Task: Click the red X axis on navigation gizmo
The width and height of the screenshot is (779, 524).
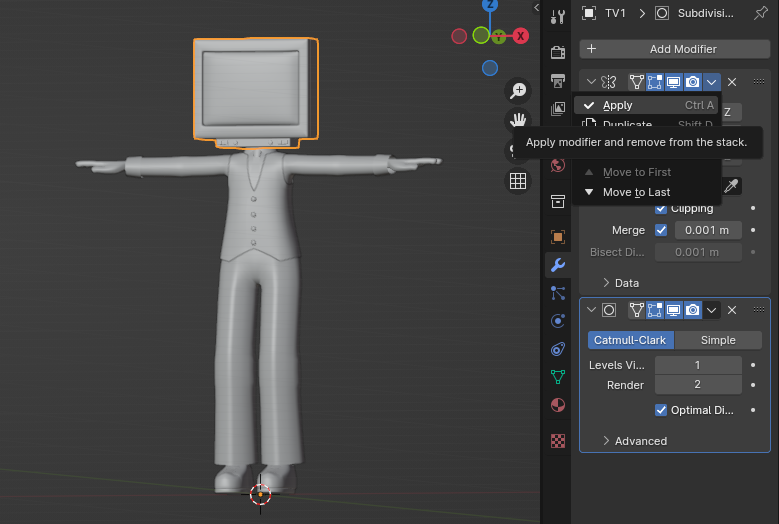Action: coord(520,36)
